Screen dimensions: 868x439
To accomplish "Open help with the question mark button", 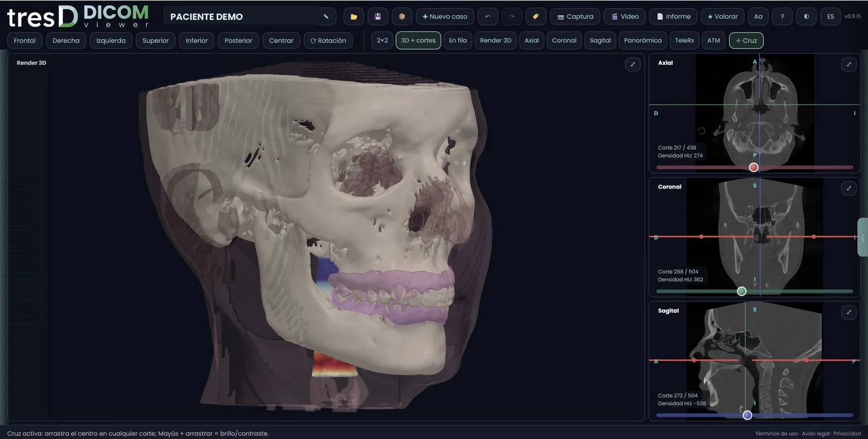I will (x=782, y=16).
